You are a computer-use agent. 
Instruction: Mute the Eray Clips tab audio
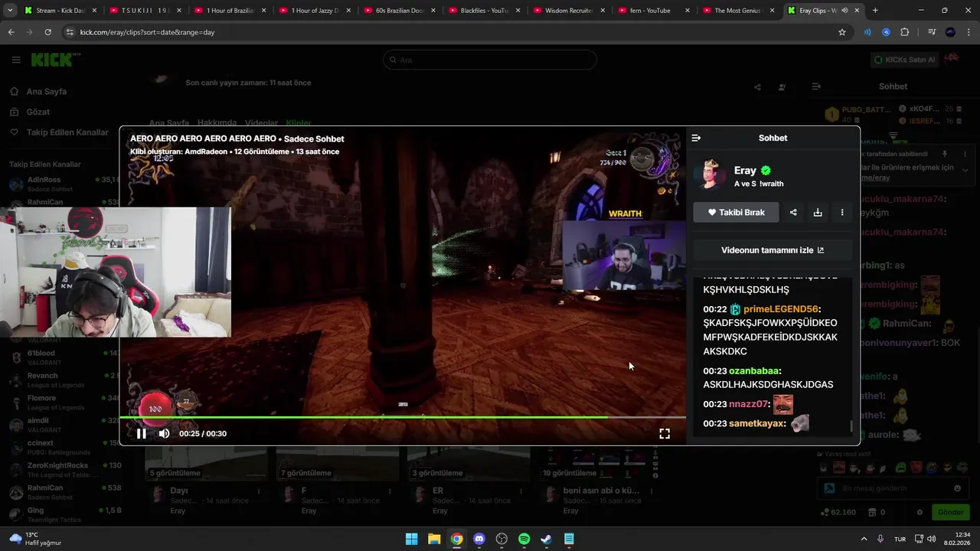[x=843, y=11]
